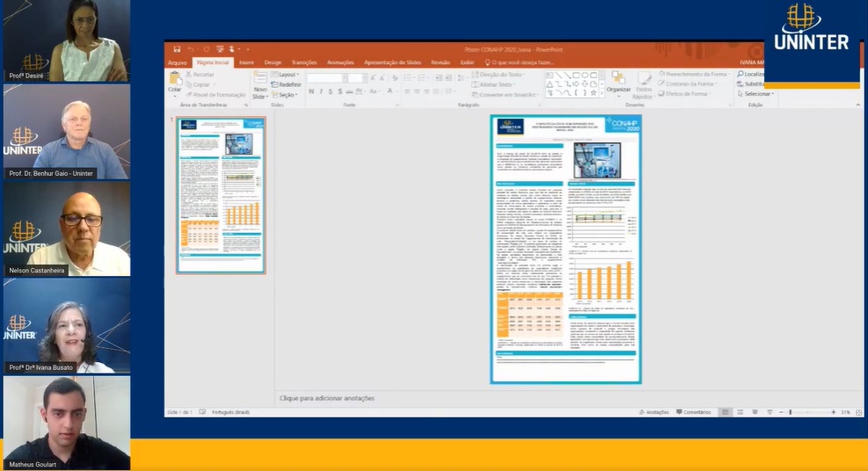The height and width of the screenshot is (471, 868).
Task: Toggle italic (I) formatting
Action: (319, 91)
